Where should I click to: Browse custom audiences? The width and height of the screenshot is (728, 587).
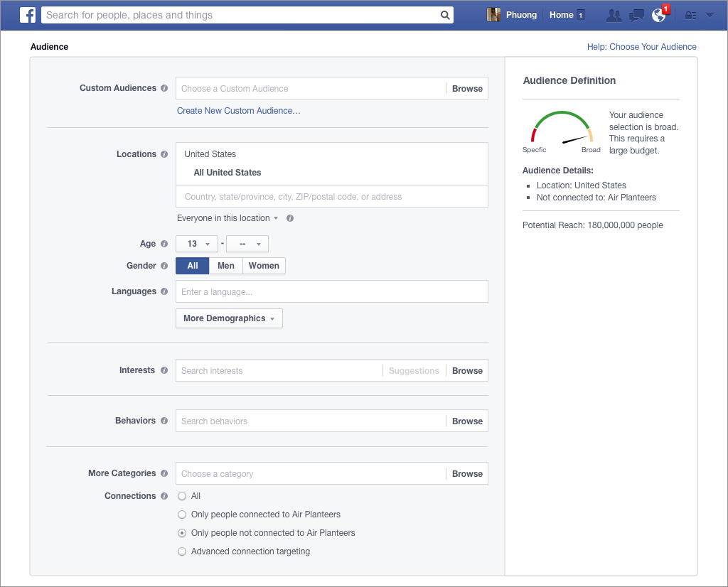(467, 89)
